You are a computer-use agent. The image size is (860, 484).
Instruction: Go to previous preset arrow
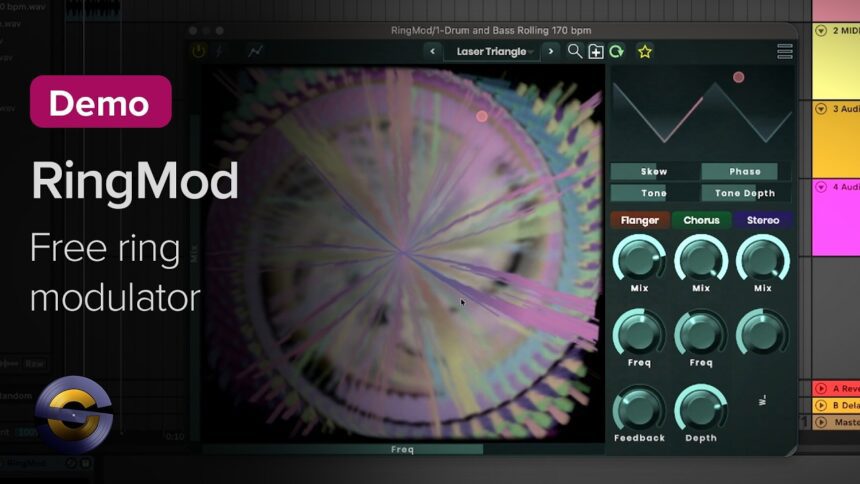coord(432,51)
